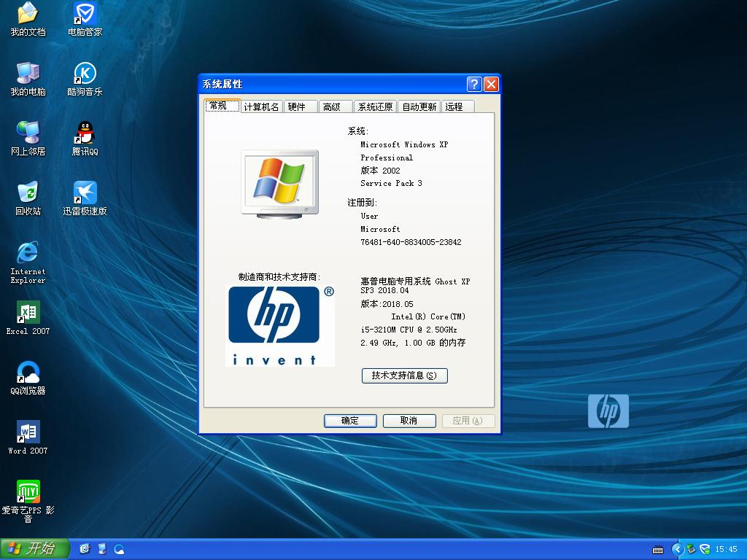Launch 迅雷极速版 downloader
Screen dimensions: 747x560
point(85,193)
